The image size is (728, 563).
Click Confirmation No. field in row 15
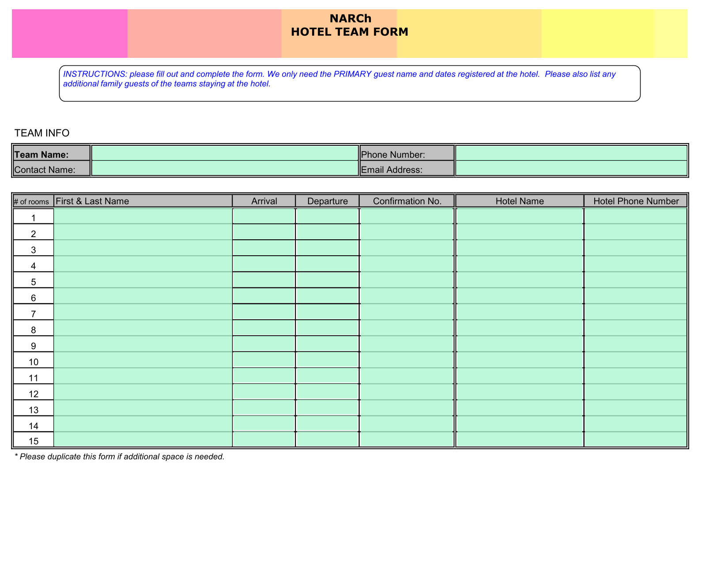[x=407, y=439]
